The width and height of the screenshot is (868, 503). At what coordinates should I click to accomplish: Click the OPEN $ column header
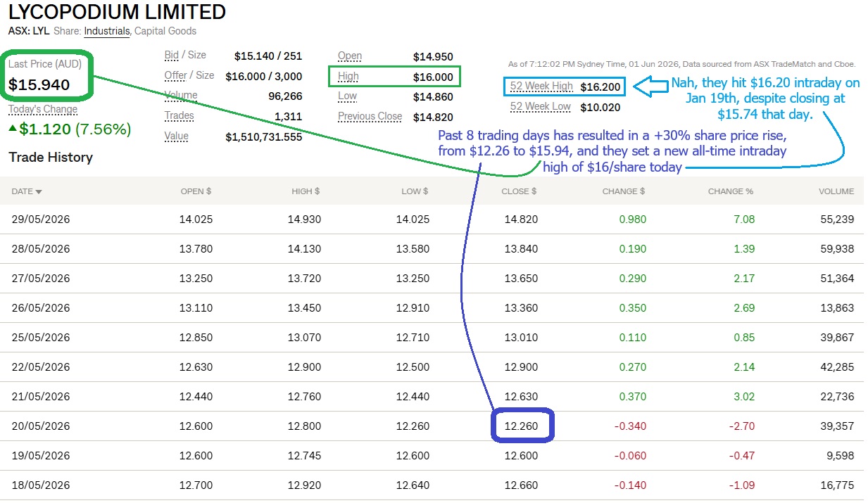pos(196,191)
